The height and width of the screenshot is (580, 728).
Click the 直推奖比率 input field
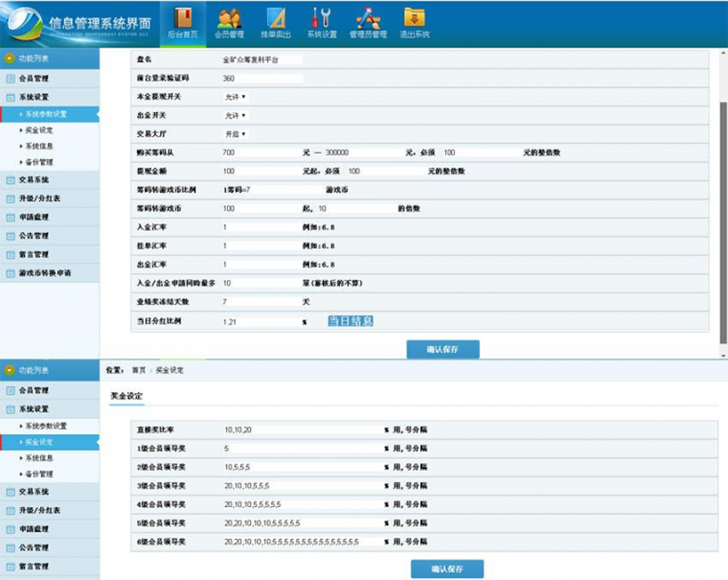pyautogui.click(x=303, y=430)
